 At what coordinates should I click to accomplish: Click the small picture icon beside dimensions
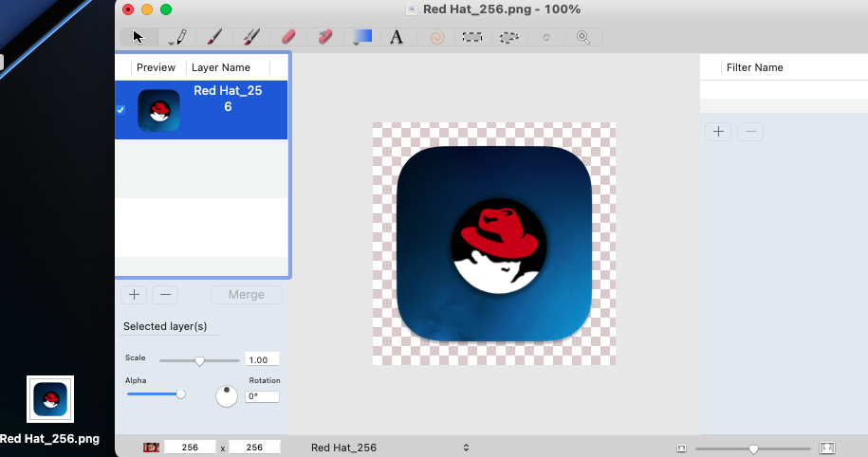tap(151, 447)
